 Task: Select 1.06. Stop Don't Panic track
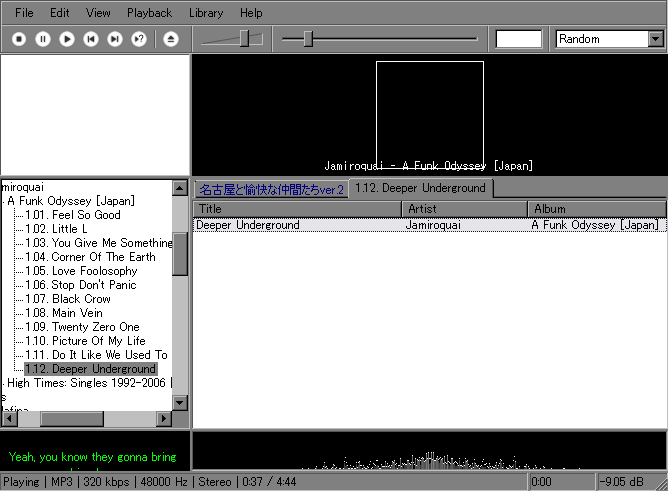(81, 285)
